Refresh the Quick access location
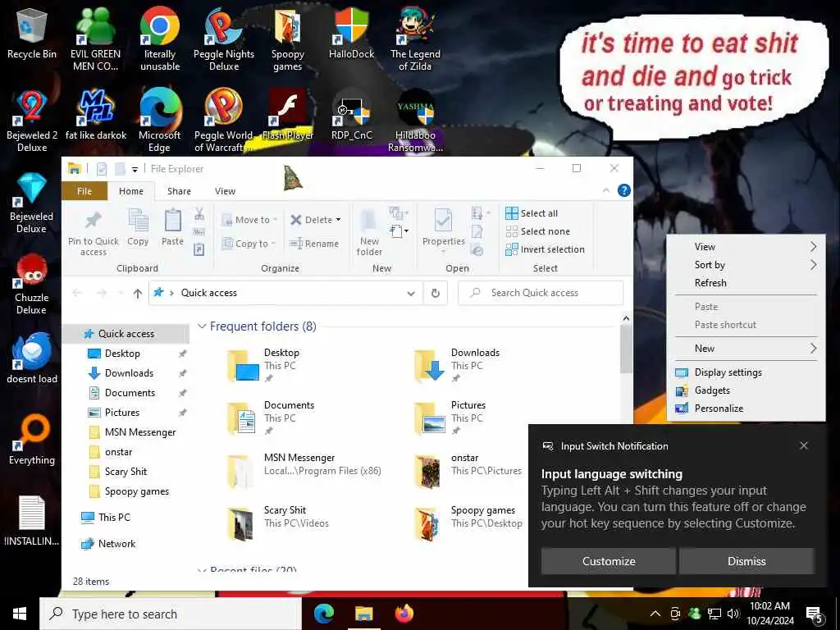Viewport: 840px width, 630px height. point(436,293)
